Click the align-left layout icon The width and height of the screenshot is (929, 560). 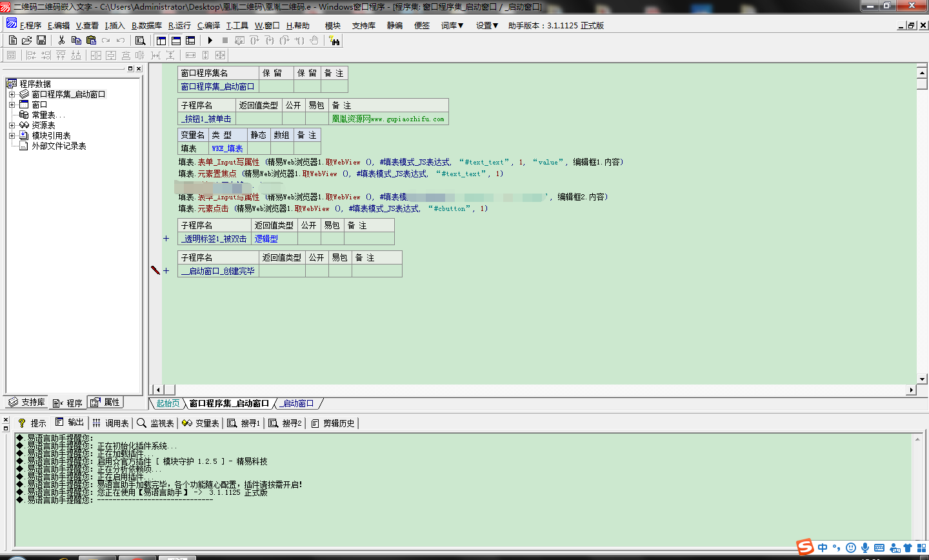click(x=31, y=55)
